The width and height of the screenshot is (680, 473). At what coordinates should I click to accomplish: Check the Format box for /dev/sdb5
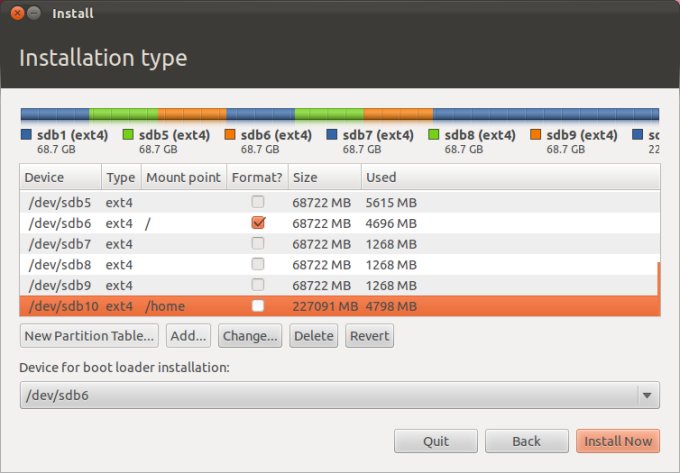[x=258, y=202]
